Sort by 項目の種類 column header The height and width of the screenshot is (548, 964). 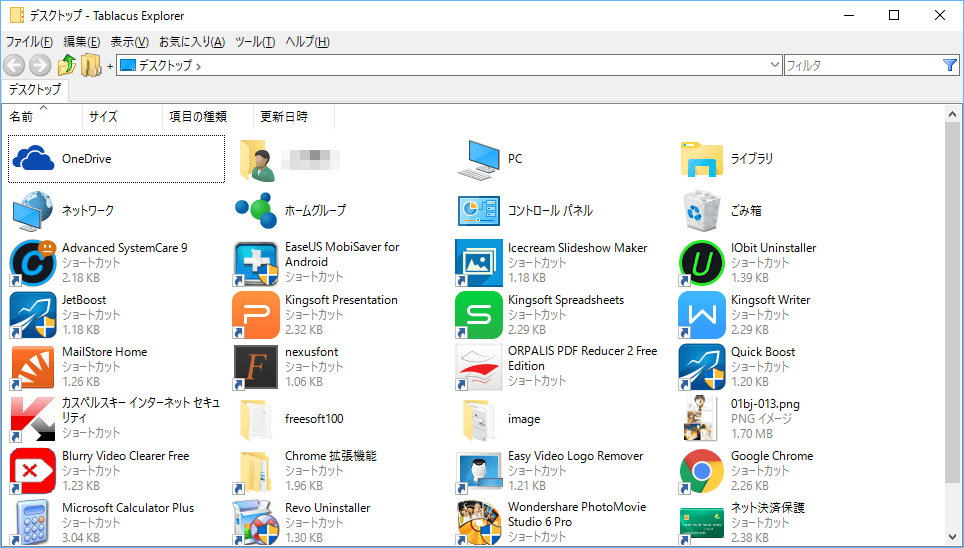(x=208, y=116)
